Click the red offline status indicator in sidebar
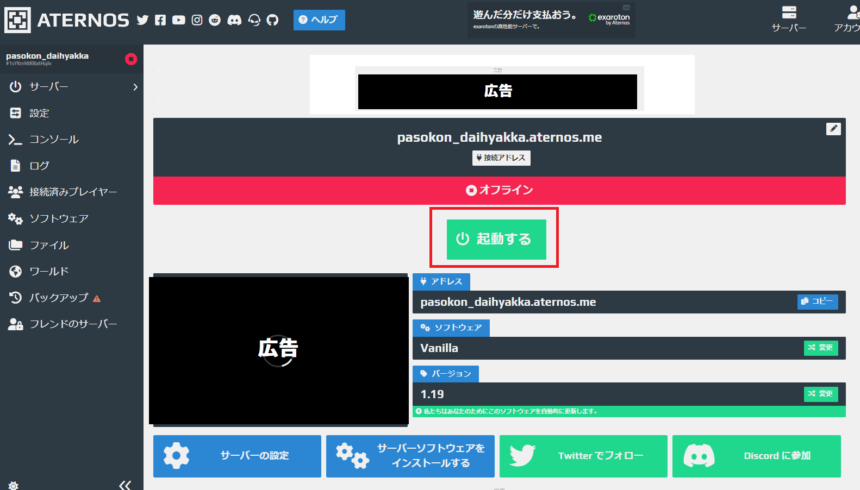Viewport: 860px width, 490px height. pyautogui.click(x=131, y=59)
